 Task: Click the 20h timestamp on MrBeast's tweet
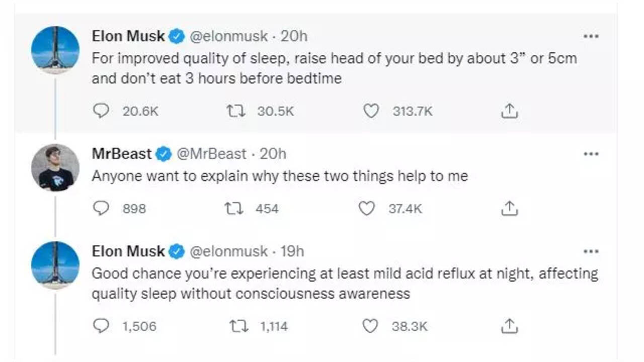click(x=272, y=154)
